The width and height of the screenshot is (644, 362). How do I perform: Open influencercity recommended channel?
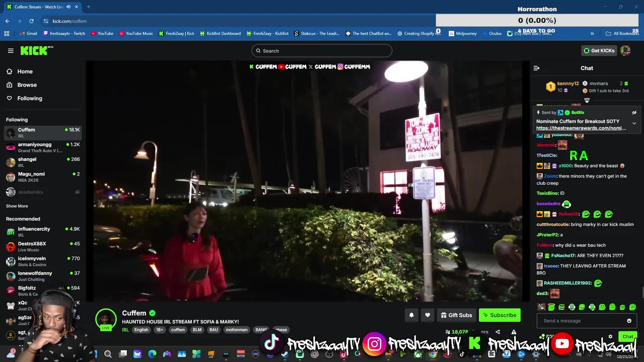point(43,232)
